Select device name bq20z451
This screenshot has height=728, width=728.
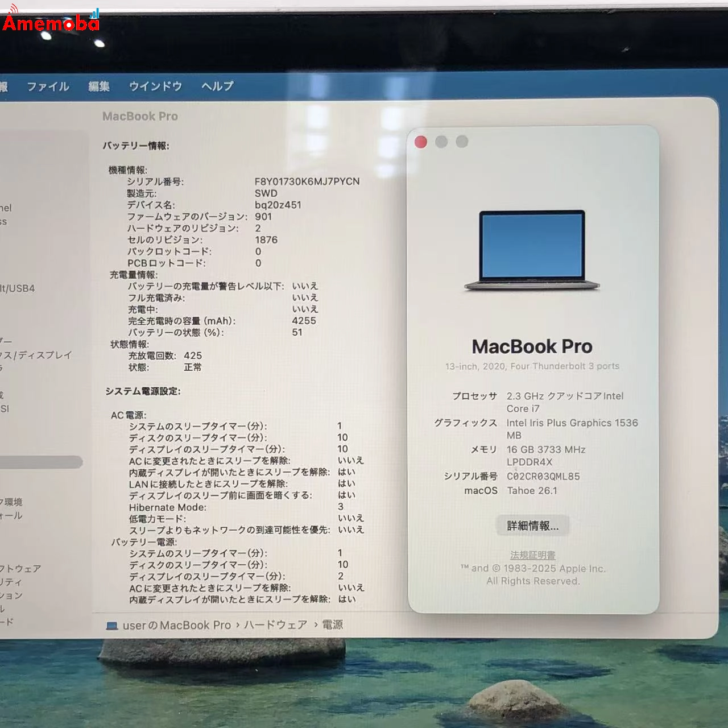(278, 205)
